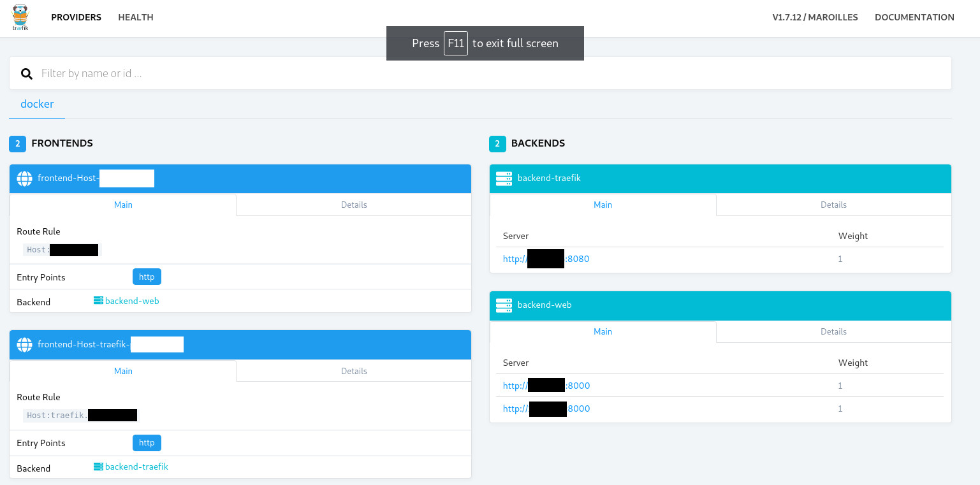Open the PROVIDERS menu item
Image resolution: width=980 pixels, height=485 pixels.
pyautogui.click(x=76, y=17)
